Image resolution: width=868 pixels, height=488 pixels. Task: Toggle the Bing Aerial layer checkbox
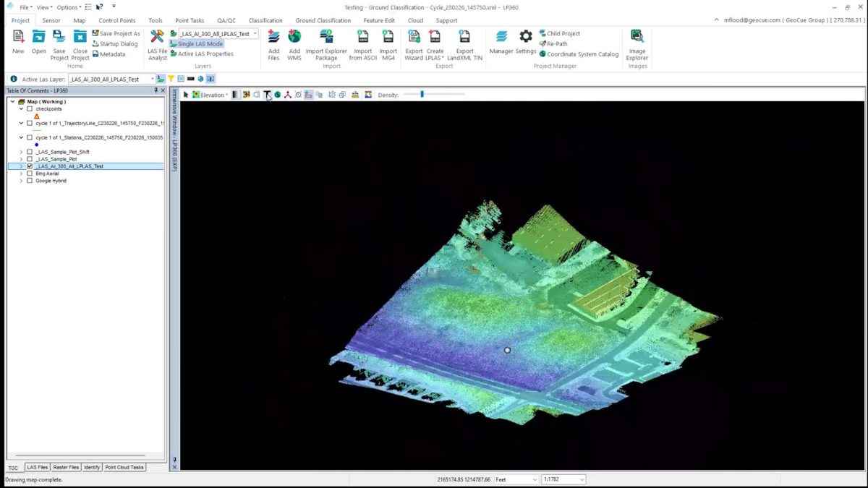pyautogui.click(x=30, y=174)
